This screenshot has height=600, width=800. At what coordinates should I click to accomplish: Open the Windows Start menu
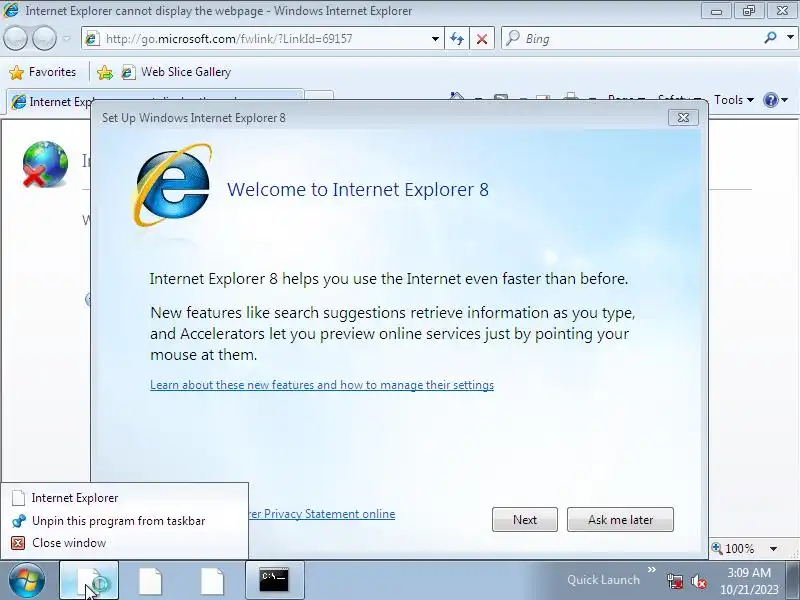pyautogui.click(x=26, y=581)
